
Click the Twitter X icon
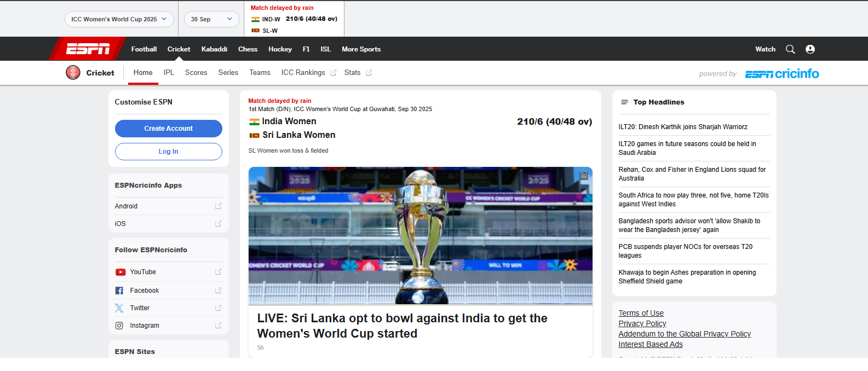(x=119, y=308)
